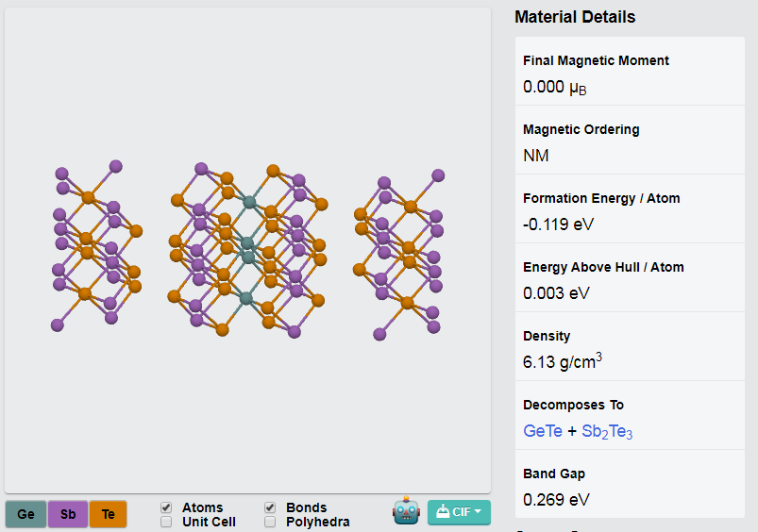Uncheck the Atoms checkbox
Image resolution: width=758 pixels, height=532 pixels.
pos(166,507)
